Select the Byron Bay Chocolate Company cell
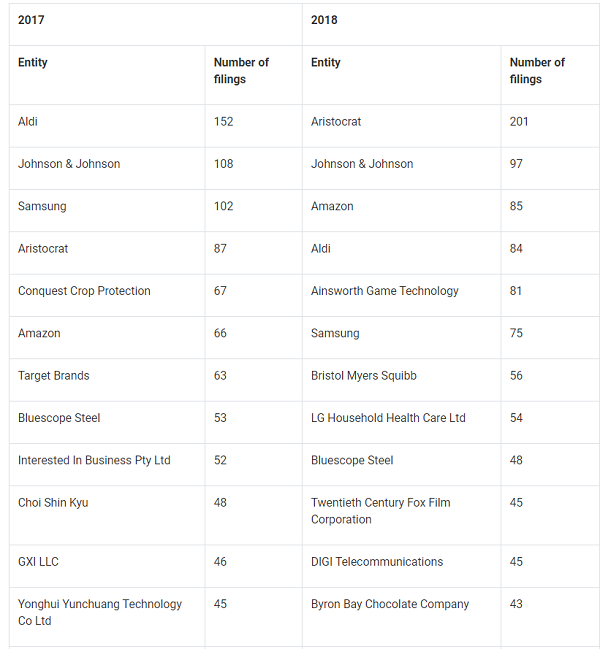Screen dimensions: 600x649 click(390, 604)
